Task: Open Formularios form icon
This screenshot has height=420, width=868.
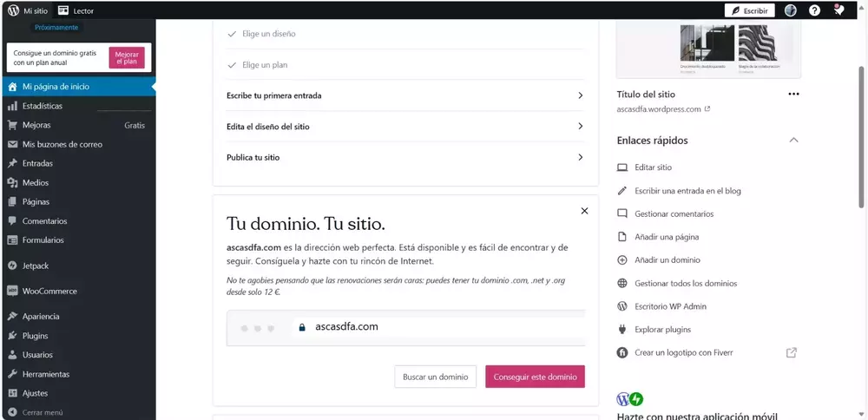Action: click(x=12, y=240)
